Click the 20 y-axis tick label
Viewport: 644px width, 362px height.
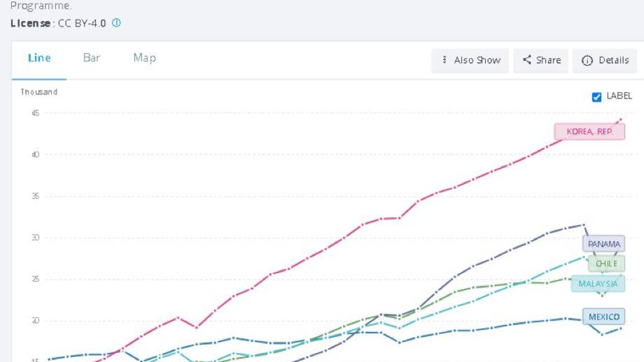36,321
